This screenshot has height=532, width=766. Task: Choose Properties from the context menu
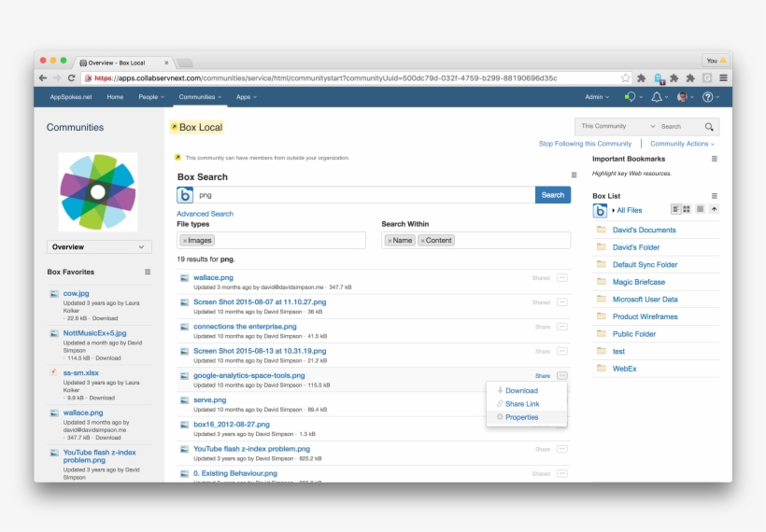[x=521, y=417]
